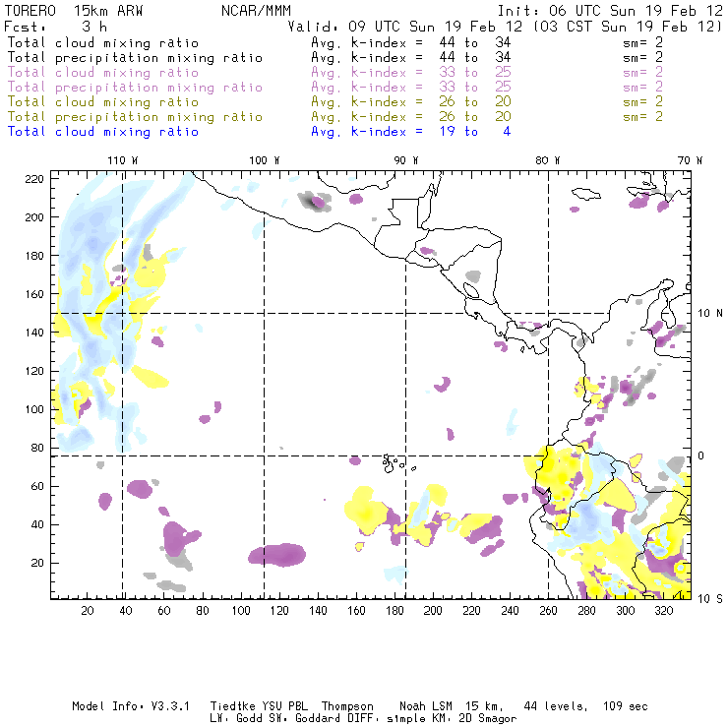This screenshot has width=728, height=728.
Task: Click the "Fcst: 3 h" forecast label
Action: pos(56,27)
